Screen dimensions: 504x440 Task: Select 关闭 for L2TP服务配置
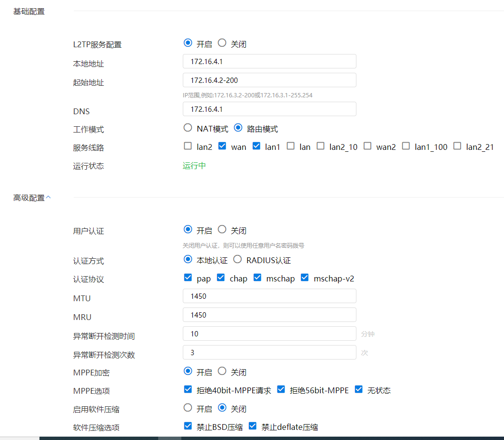[x=222, y=43]
